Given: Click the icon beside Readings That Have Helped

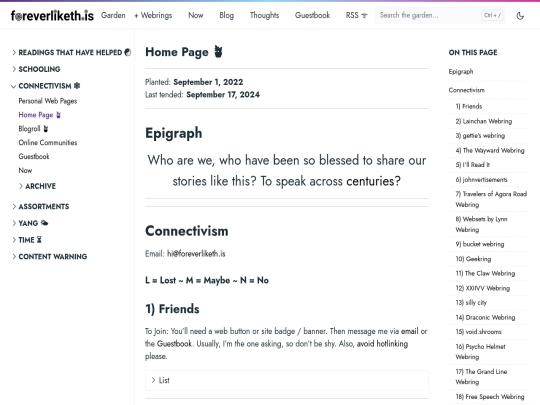Looking at the screenshot, I should click(x=127, y=52).
